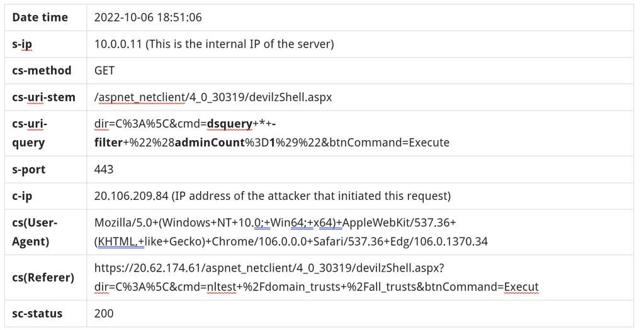The height and width of the screenshot is (330, 644).
Task: Click the "cs(User-Agent)" field label
Action: click(35, 232)
